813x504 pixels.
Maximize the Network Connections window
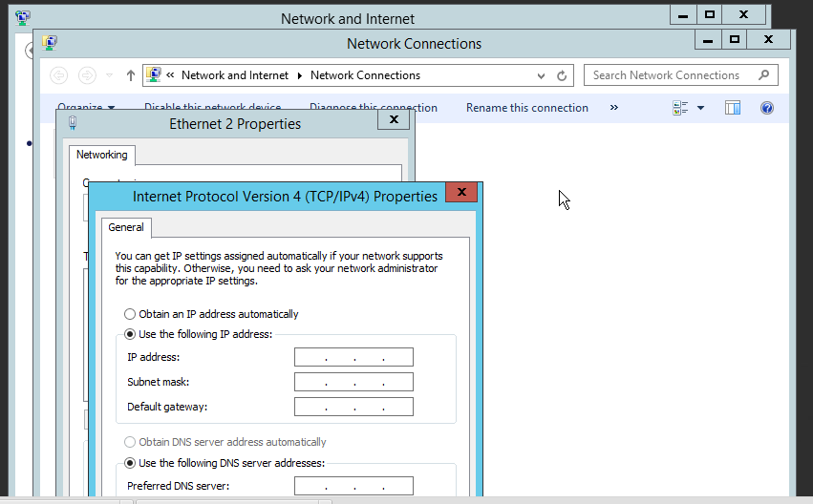[735, 39]
